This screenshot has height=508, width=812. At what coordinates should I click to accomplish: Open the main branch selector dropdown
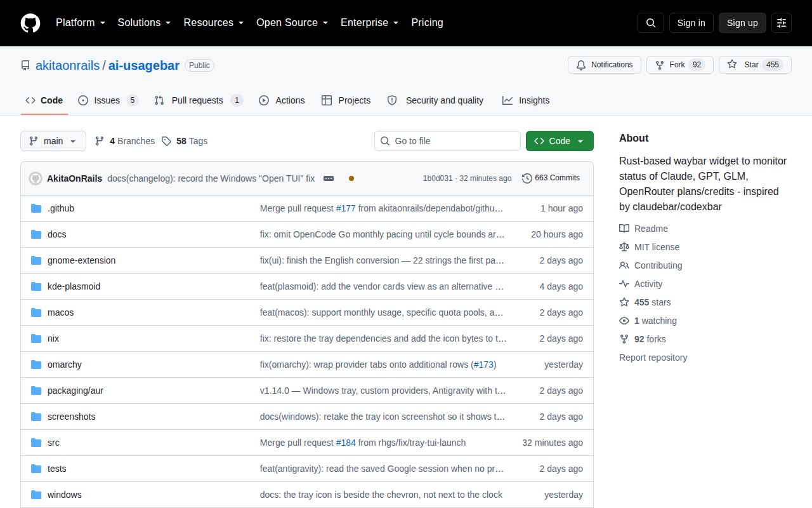click(x=53, y=141)
